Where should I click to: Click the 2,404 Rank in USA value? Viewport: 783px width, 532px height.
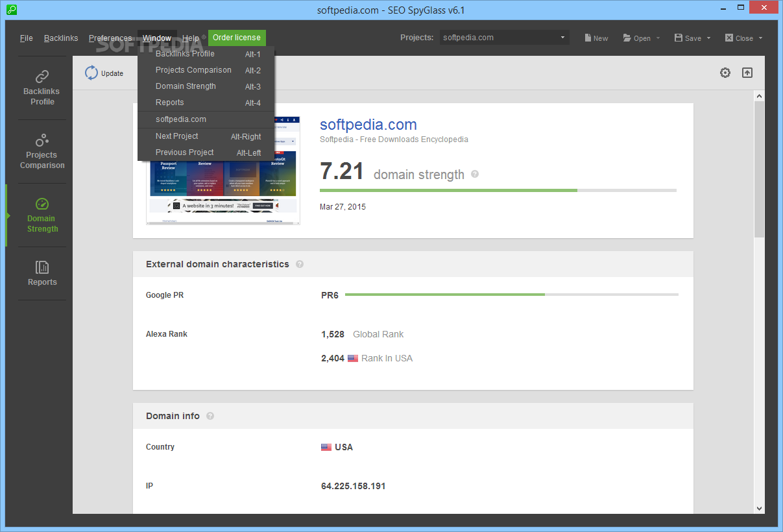tap(333, 358)
